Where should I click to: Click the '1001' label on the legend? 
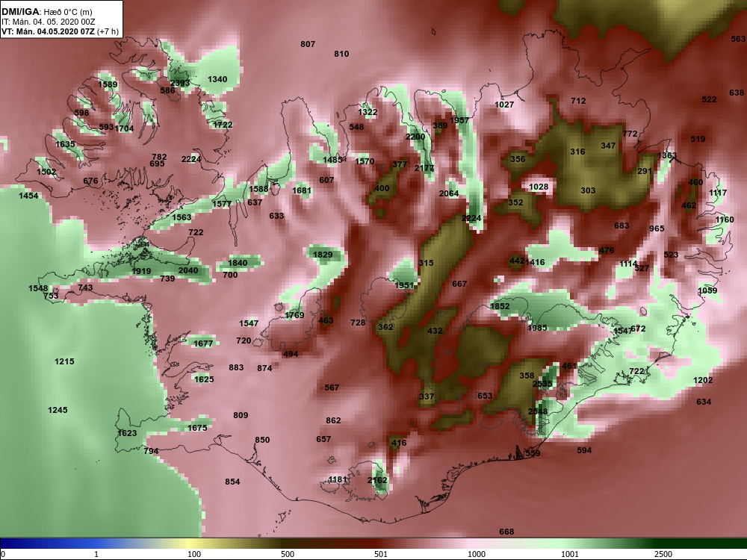pyautogui.click(x=570, y=554)
